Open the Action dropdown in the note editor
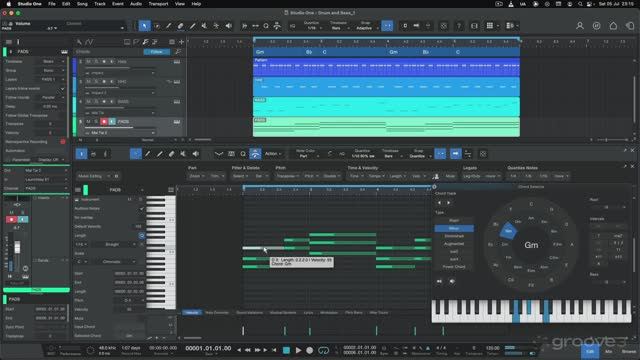This screenshot has width=640, height=360. tap(273, 154)
